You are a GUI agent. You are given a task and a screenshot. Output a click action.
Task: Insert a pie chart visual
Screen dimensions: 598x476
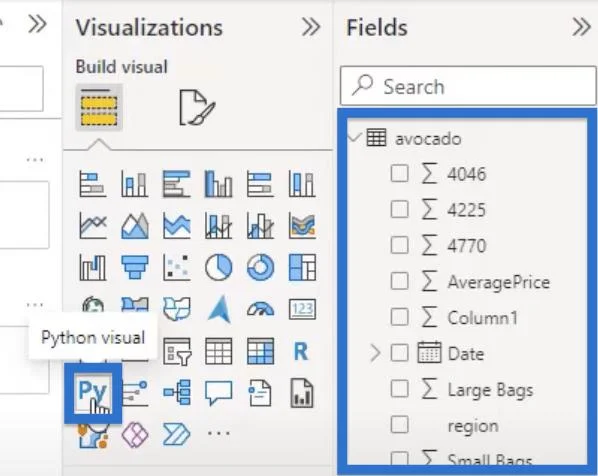click(218, 267)
